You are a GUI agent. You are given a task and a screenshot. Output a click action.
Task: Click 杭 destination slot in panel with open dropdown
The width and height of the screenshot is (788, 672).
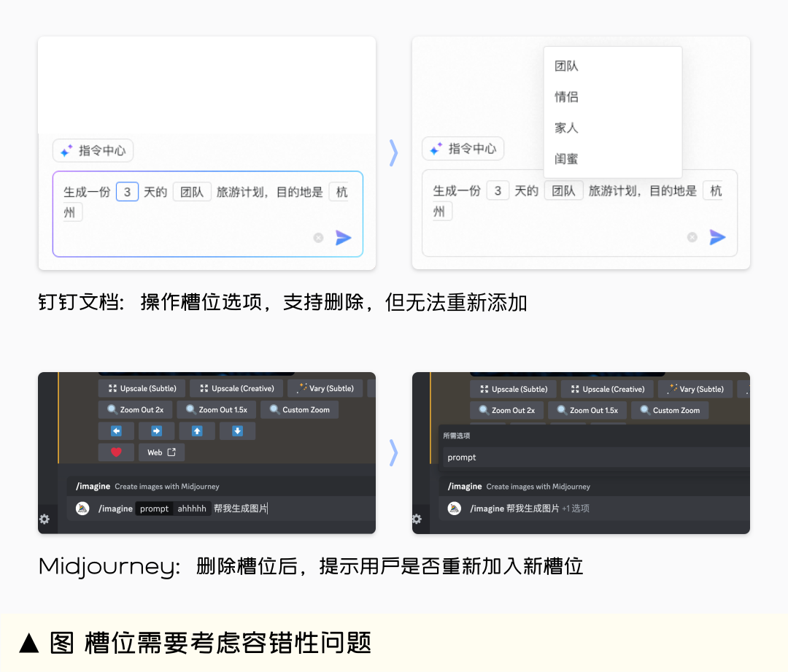(713, 191)
